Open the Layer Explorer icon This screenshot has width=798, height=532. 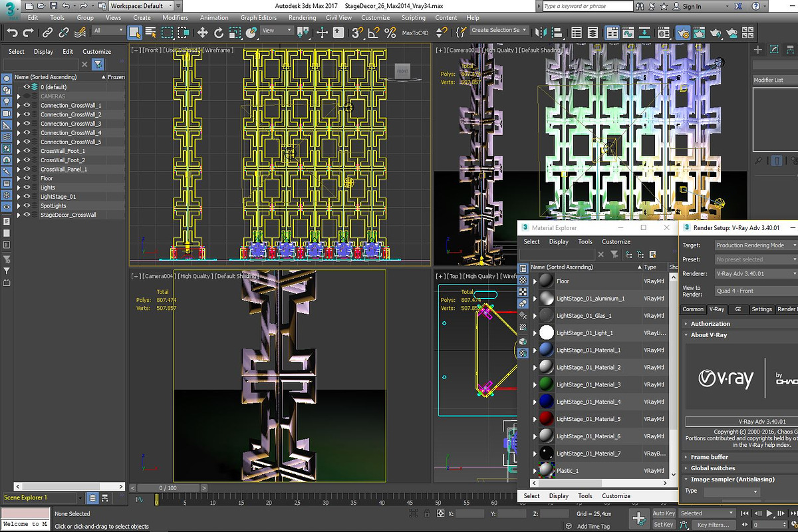coord(593,32)
